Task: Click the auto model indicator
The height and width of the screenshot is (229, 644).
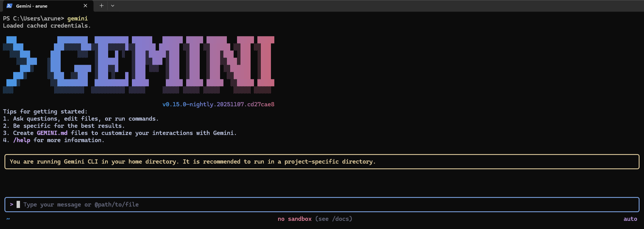Action: tap(630, 219)
